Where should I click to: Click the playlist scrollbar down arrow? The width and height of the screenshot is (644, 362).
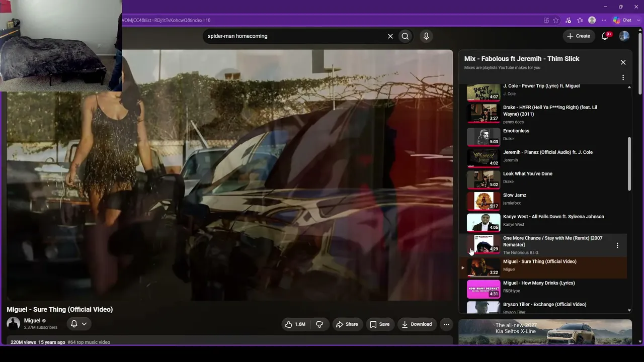coord(629,311)
